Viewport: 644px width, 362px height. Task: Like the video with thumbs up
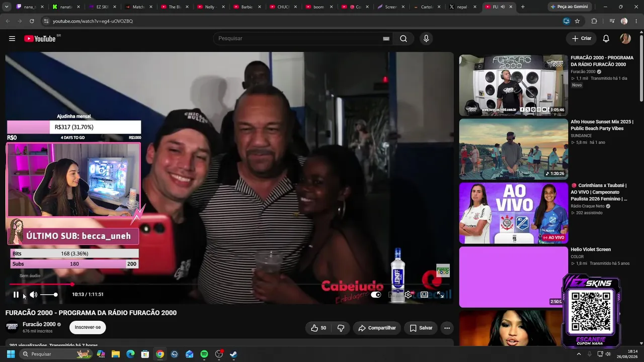tap(318, 328)
